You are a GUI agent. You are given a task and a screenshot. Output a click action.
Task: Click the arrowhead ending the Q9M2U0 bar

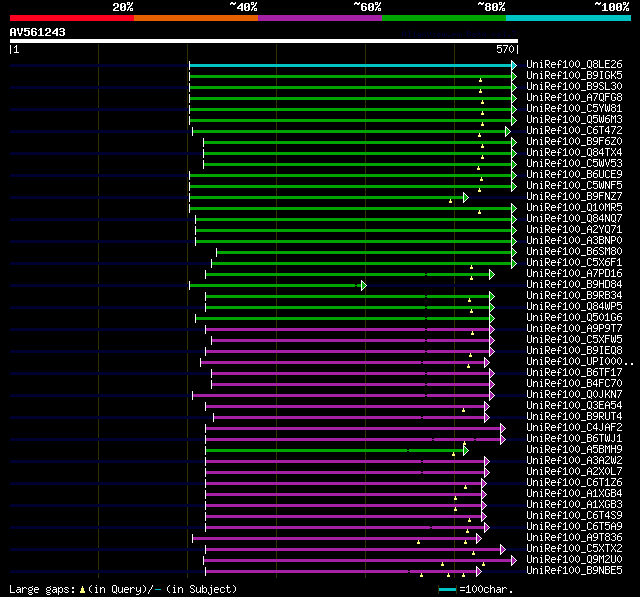point(514,561)
